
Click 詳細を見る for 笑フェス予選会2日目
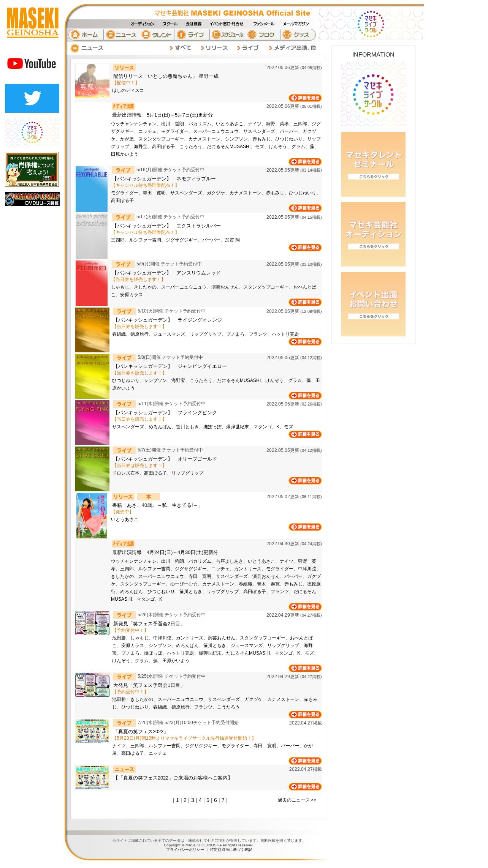(305, 668)
